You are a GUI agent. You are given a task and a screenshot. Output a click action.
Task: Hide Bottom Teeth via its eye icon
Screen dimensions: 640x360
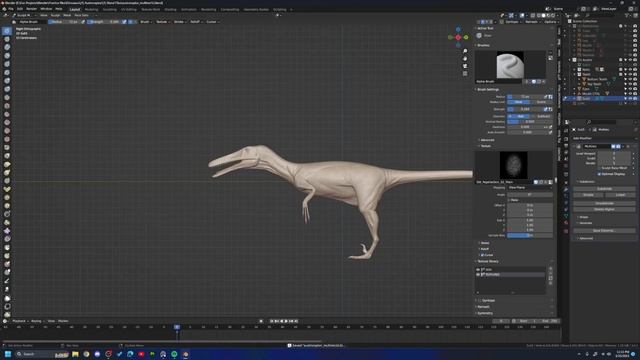[630, 79]
